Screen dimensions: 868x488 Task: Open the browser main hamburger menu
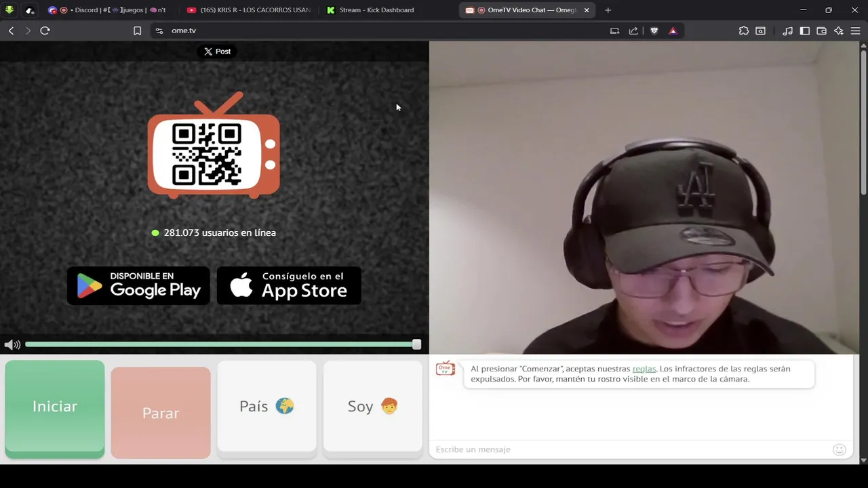pos(855,30)
